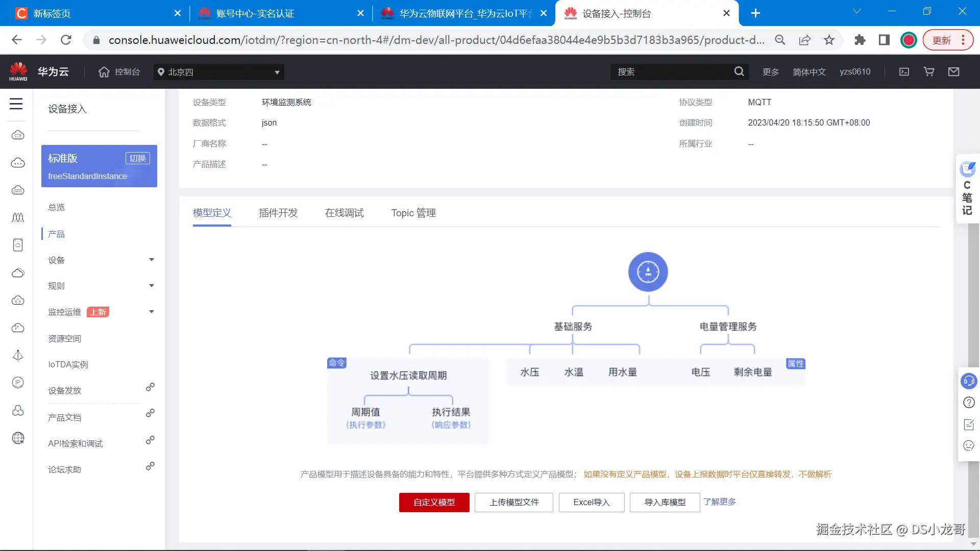This screenshot has width=980, height=551.
Task: Click the red 自定义模型 button
Action: pyautogui.click(x=434, y=503)
